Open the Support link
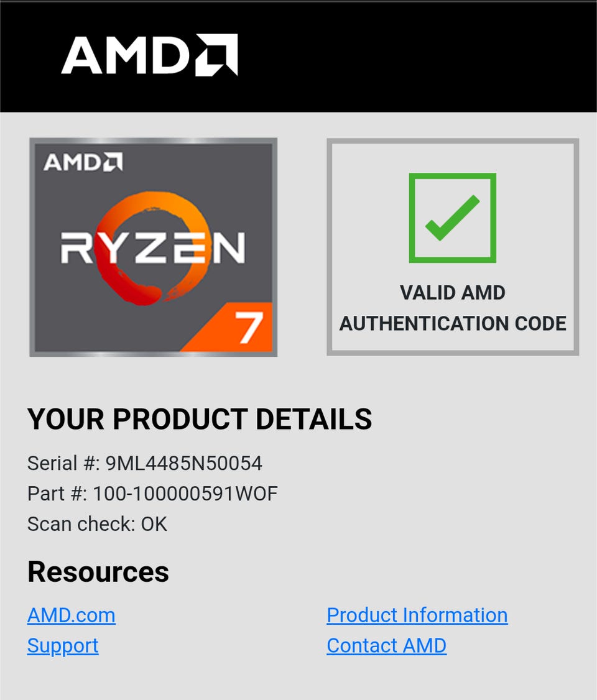 point(63,645)
